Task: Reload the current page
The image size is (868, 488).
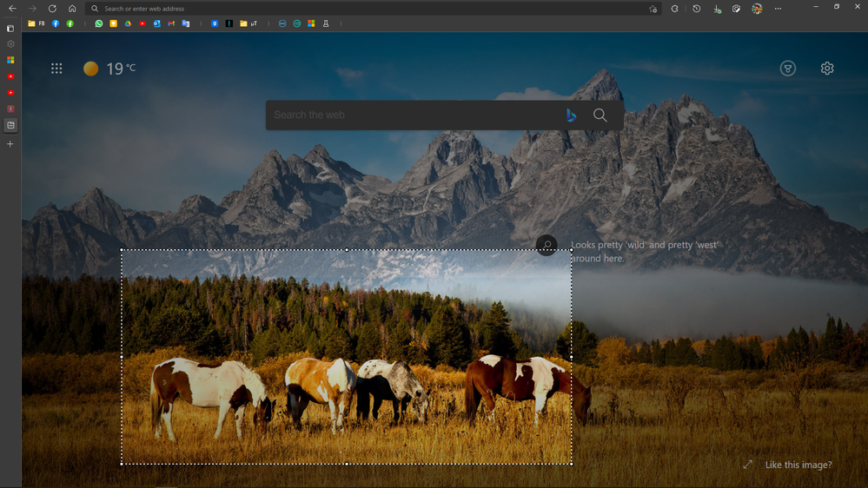Action: [52, 9]
